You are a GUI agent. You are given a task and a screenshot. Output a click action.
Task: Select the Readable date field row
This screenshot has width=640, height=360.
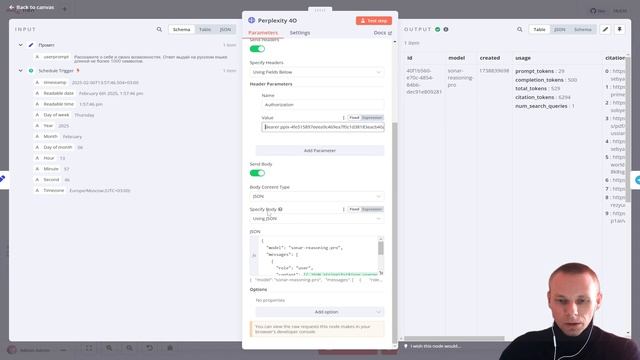tap(89, 93)
